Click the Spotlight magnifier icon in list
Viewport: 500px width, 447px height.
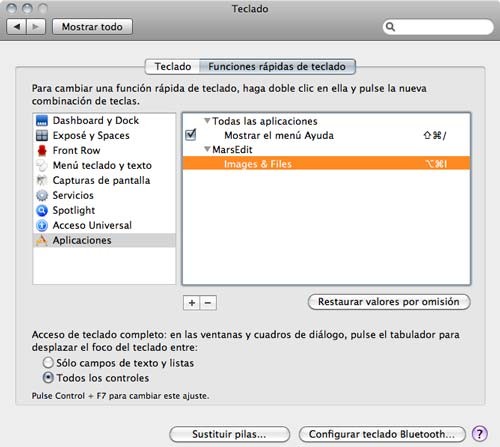[x=42, y=210]
